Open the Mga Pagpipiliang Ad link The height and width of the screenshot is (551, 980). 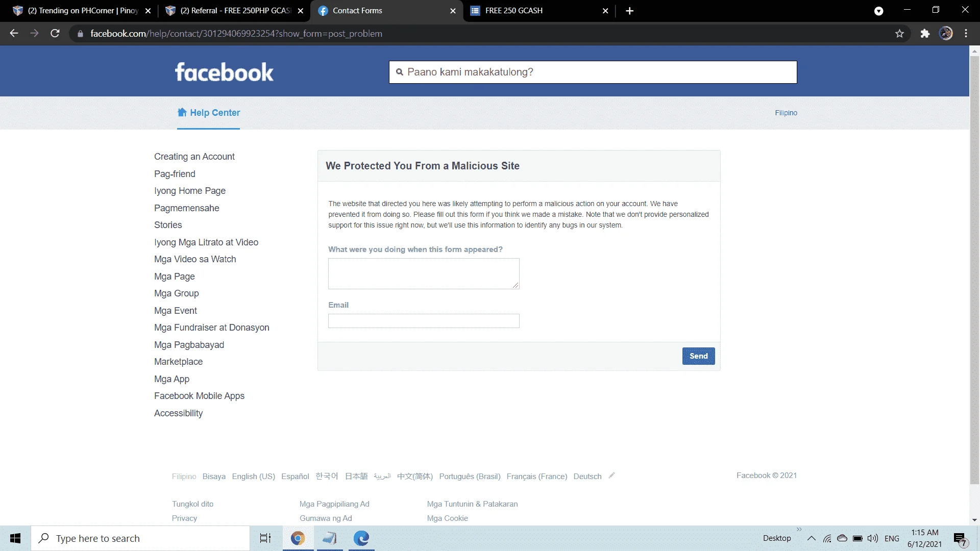tap(334, 504)
